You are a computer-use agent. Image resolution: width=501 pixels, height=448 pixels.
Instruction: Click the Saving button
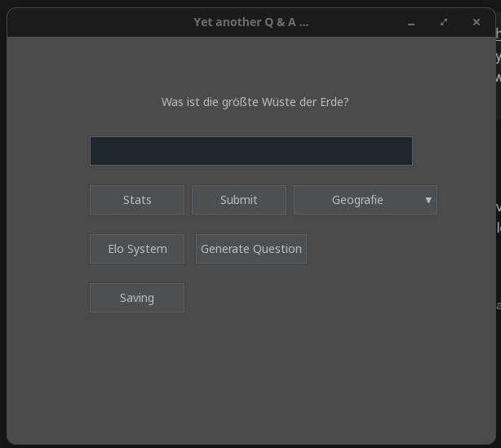(137, 298)
